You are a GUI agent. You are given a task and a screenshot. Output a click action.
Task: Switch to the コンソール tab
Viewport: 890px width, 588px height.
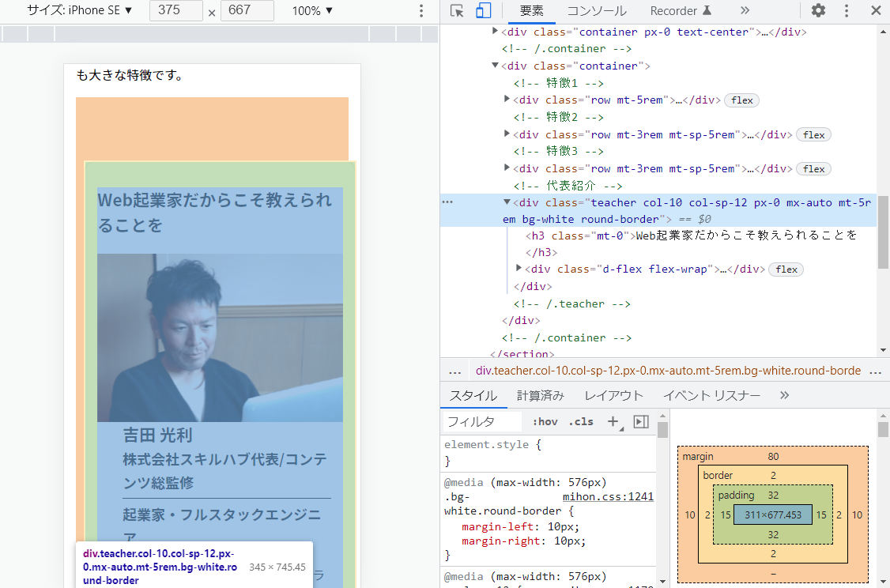pos(597,11)
